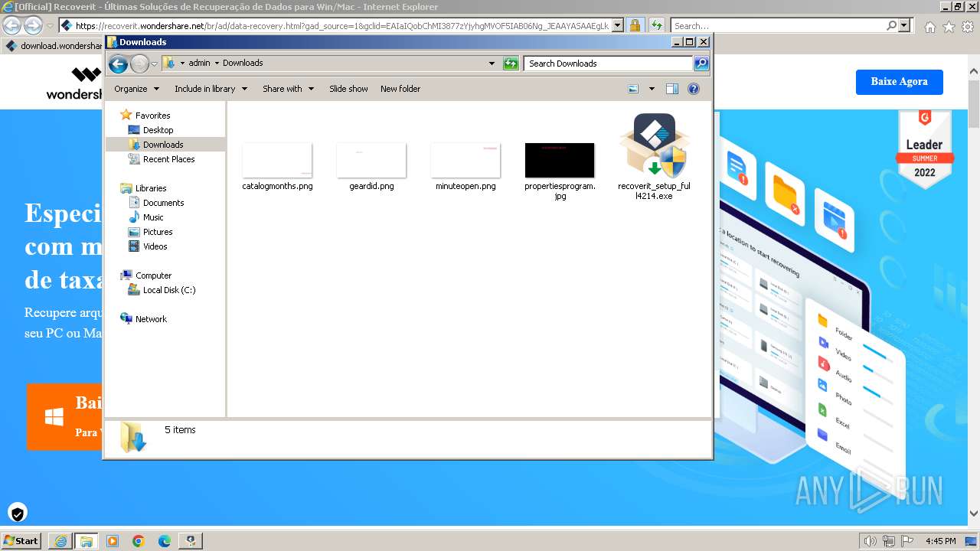The width and height of the screenshot is (980, 551).
Task: Click the Search Downloads magnifier icon
Action: pos(701,64)
